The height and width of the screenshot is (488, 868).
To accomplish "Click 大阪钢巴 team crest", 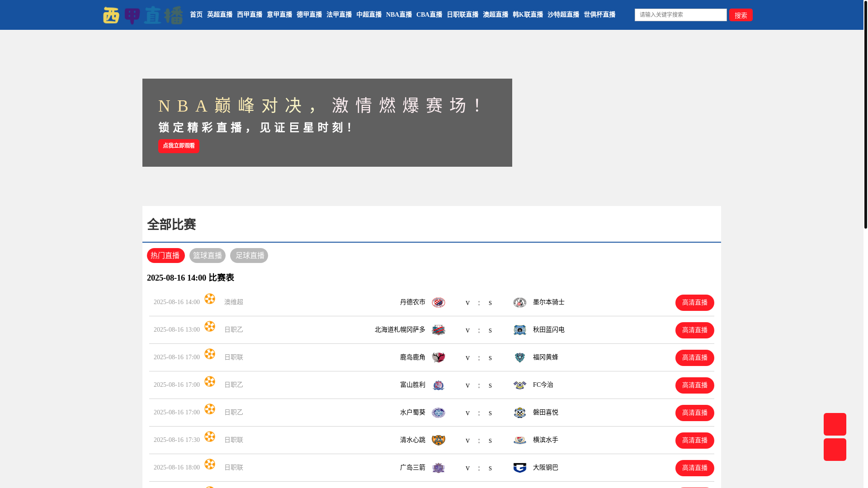I will (520, 468).
